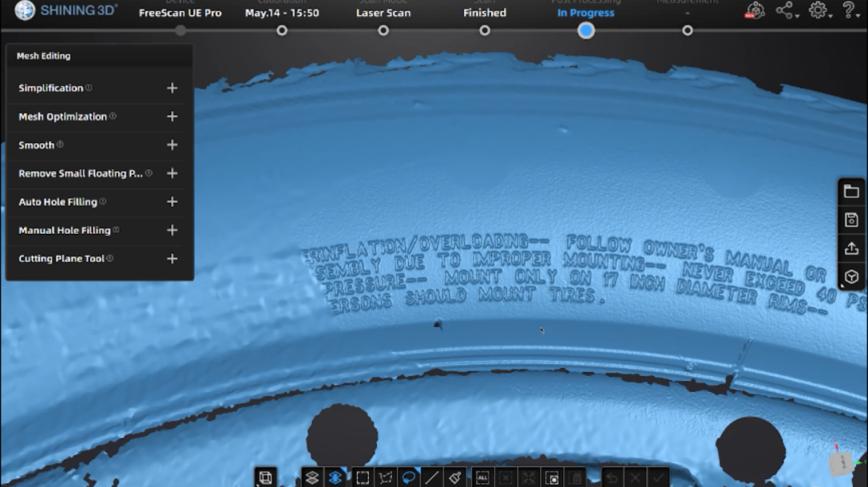Image resolution: width=868 pixels, height=487 pixels.
Task: Expand the Mesh Optimization options
Action: (172, 117)
